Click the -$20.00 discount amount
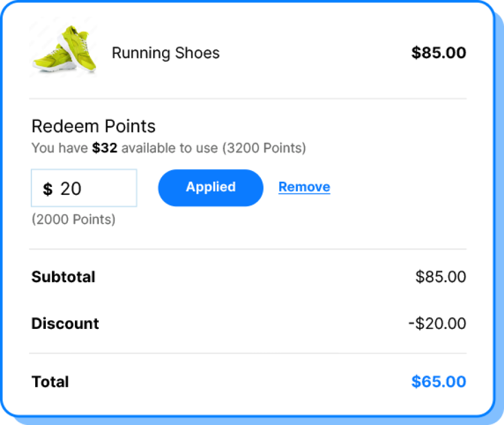Viewport: 504px width, 425px height. (437, 323)
